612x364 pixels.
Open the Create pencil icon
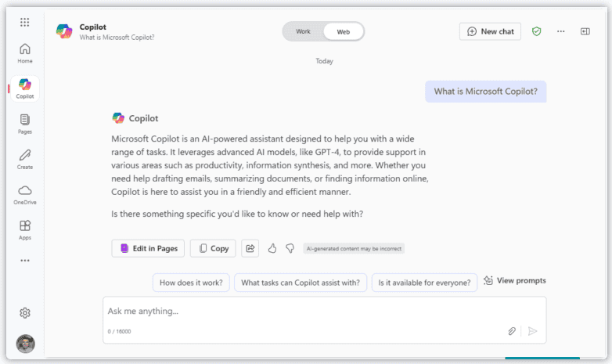click(x=25, y=158)
